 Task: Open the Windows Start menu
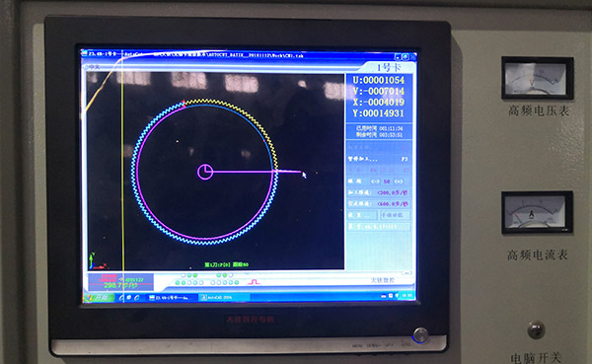tap(99, 298)
